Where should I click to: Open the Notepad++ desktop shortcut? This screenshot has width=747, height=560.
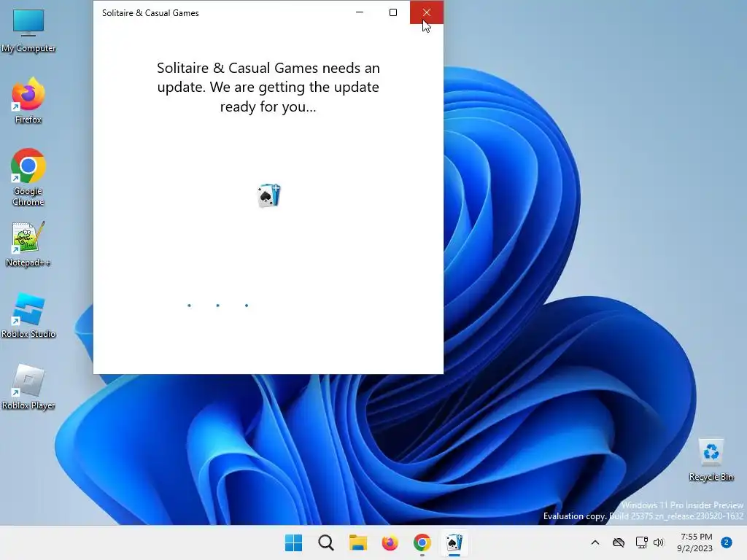[x=28, y=244]
